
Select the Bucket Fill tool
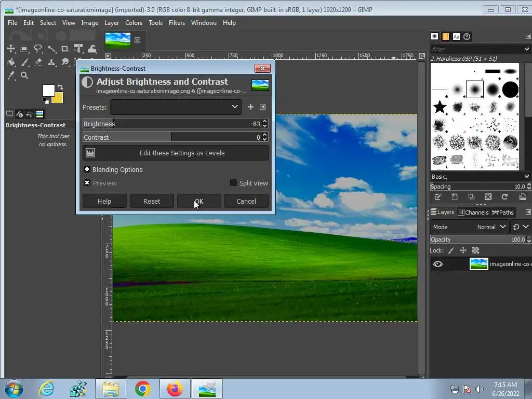click(11, 62)
